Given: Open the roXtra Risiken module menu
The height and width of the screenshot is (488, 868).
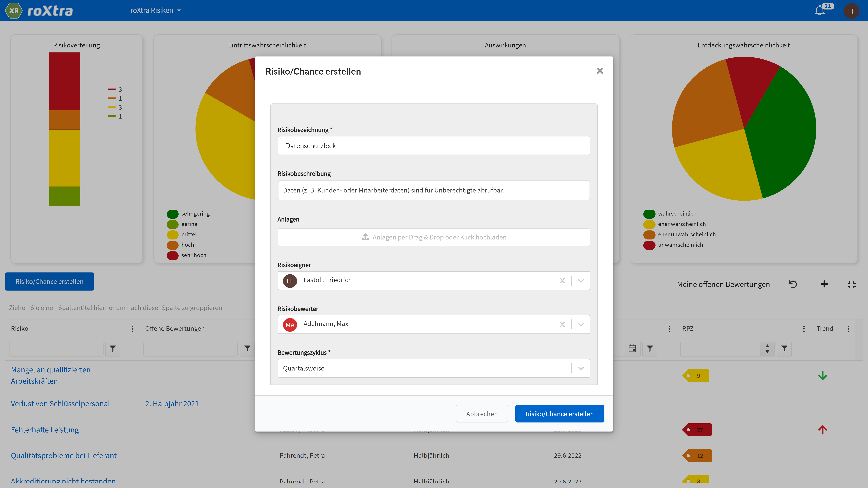Looking at the screenshot, I should click(156, 10).
